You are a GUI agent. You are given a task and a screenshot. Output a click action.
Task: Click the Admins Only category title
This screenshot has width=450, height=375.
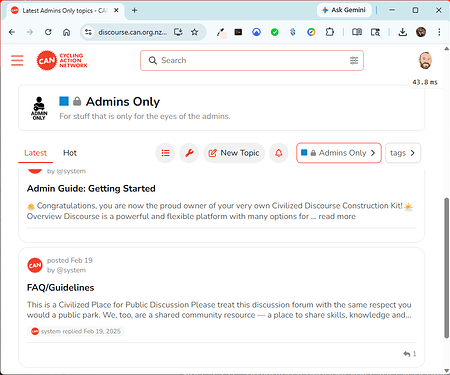click(123, 102)
